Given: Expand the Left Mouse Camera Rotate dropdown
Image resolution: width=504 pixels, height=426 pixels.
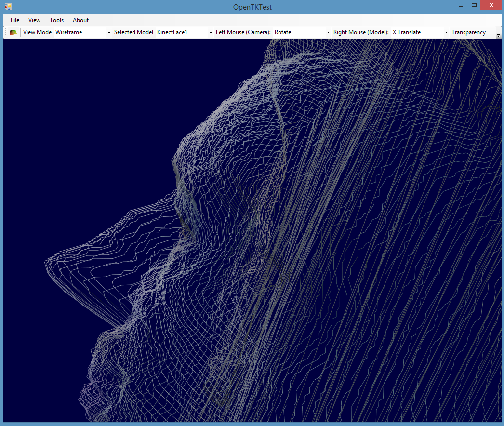Looking at the screenshot, I should click(328, 32).
